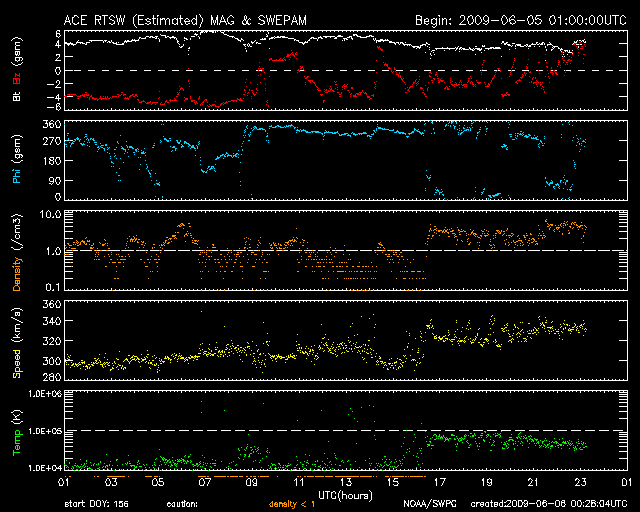Click the orange 'Density' axis label
Viewport: 640px width, 512px height.
(17, 274)
